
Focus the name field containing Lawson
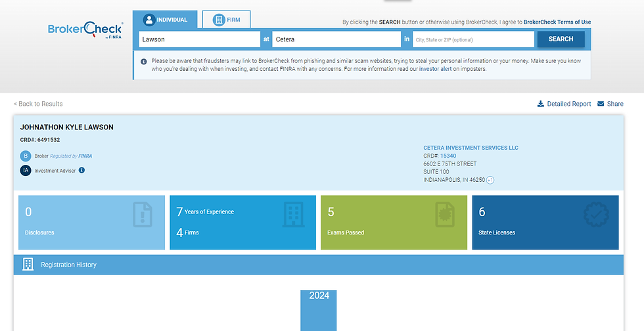pyautogui.click(x=200, y=39)
